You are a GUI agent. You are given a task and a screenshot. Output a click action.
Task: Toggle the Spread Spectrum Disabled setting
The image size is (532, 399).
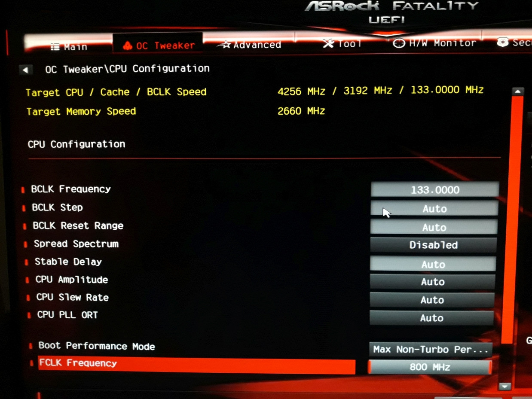coord(433,245)
